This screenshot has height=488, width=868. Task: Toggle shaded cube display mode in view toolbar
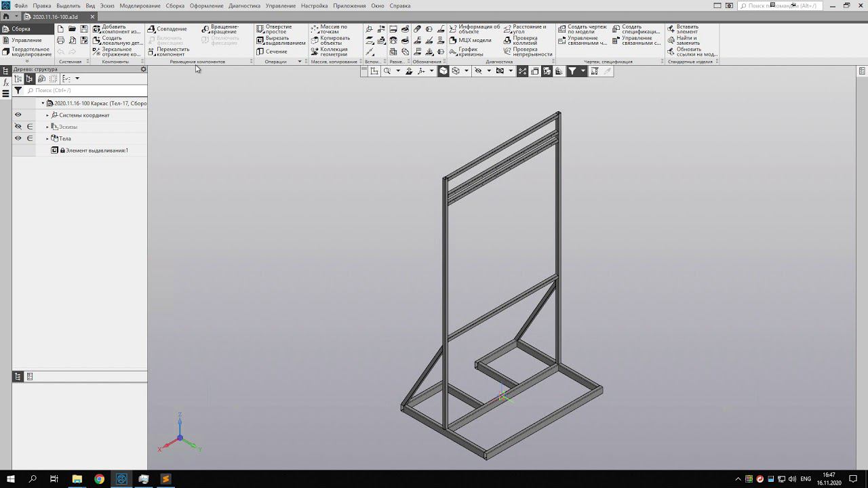coord(443,71)
